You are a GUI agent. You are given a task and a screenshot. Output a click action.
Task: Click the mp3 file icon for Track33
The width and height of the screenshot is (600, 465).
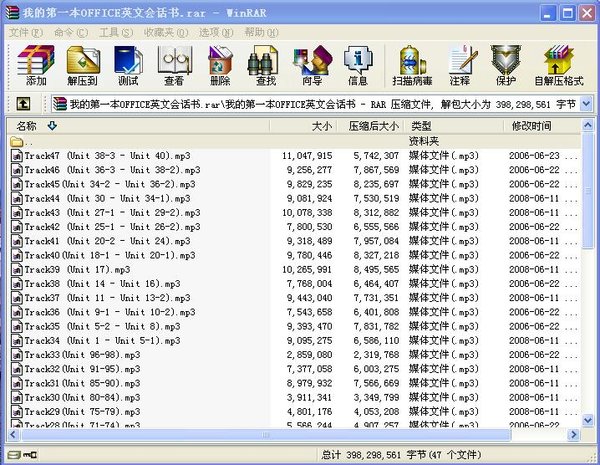click(17, 355)
